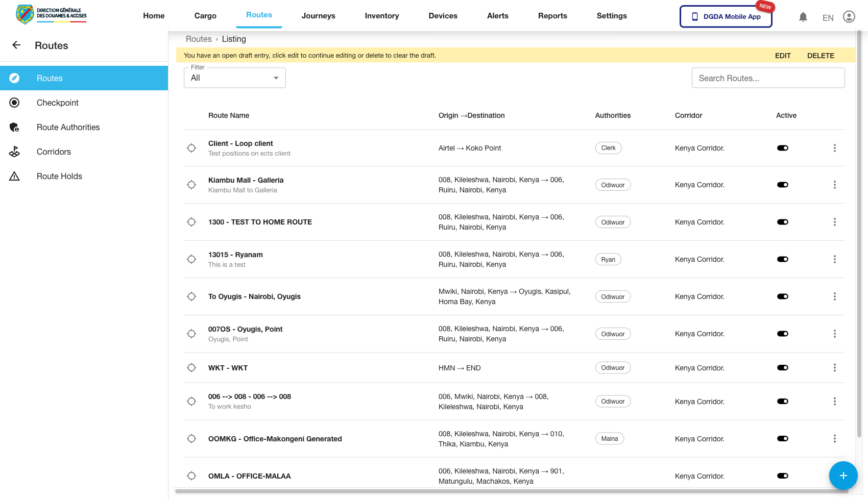868x500 pixels.
Task: Open the kebab menu for OOMKG route
Action: click(835, 438)
